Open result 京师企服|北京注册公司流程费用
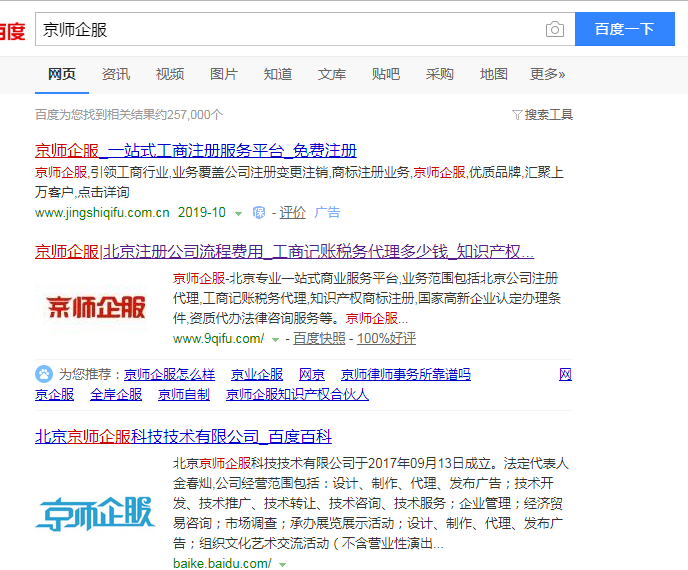Viewport: 688px width, 570px height. click(284, 252)
